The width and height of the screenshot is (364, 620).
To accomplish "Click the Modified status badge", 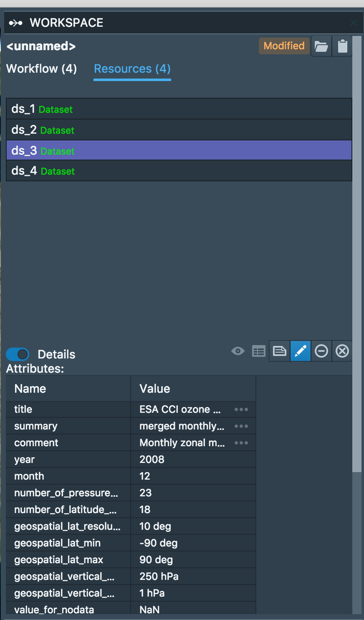I will click(284, 46).
